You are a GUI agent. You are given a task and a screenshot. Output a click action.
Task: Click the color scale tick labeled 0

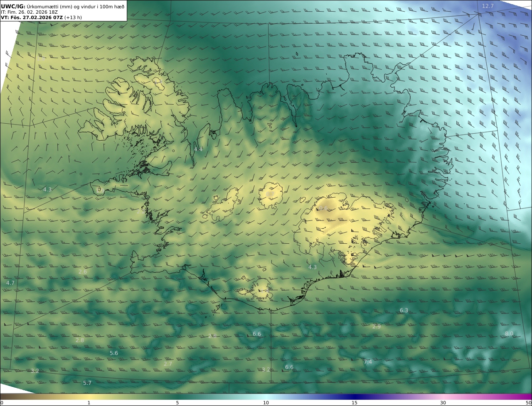[x=2, y=403]
